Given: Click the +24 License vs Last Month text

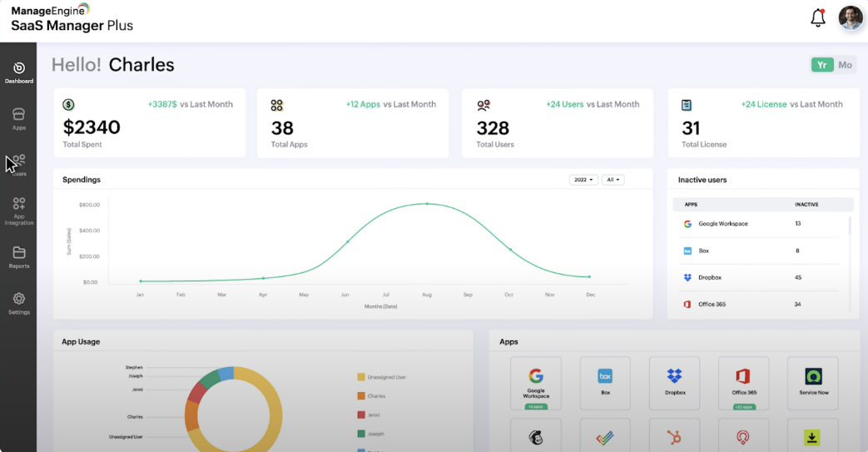Looking at the screenshot, I should point(791,104).
